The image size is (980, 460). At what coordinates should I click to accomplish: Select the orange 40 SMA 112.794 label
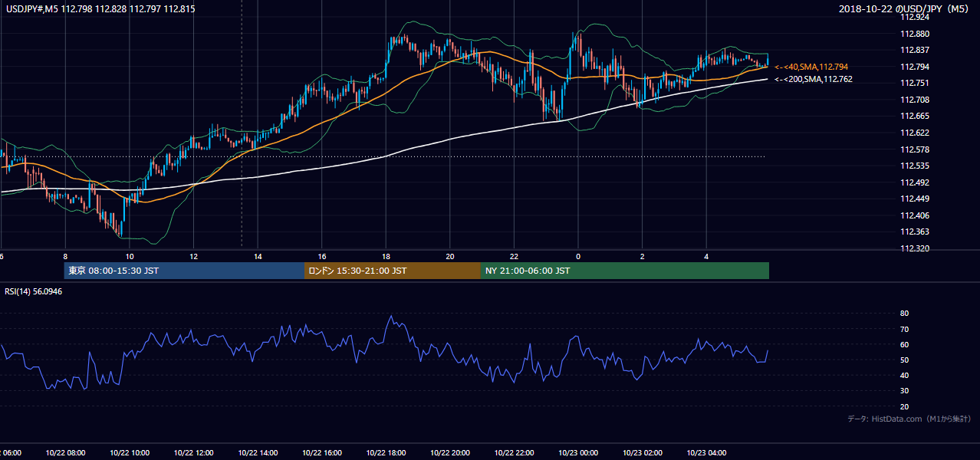pyautogui.click(x=811, y=67)
